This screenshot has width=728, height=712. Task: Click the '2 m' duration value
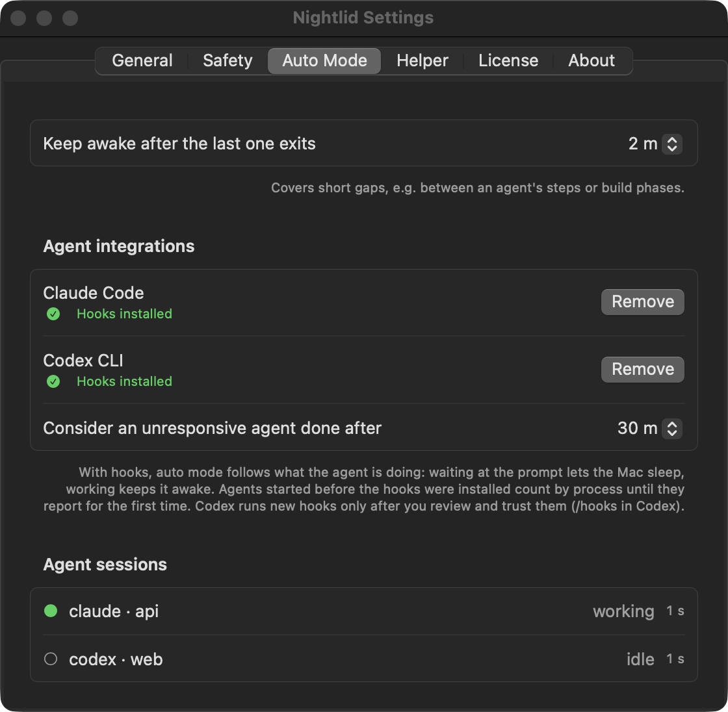point(643,144)
